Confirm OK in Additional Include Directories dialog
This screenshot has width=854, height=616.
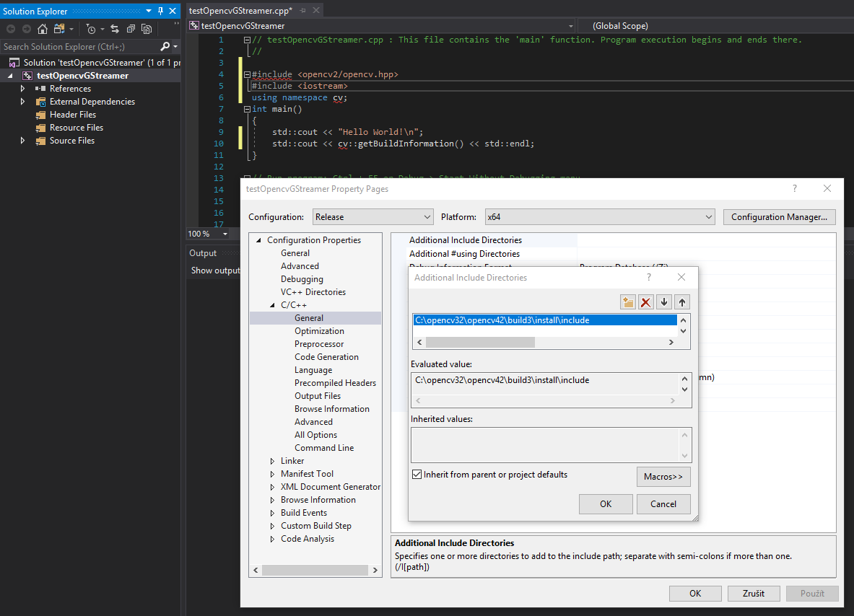point(606,504)
